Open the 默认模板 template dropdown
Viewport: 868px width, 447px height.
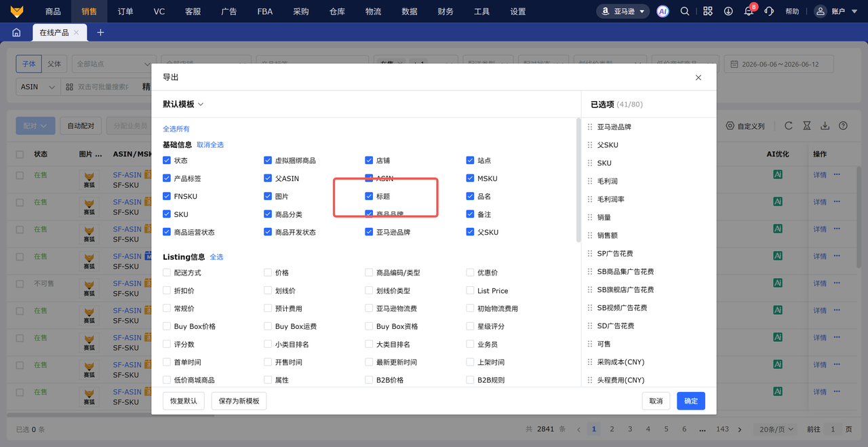[x=183, y=104]
